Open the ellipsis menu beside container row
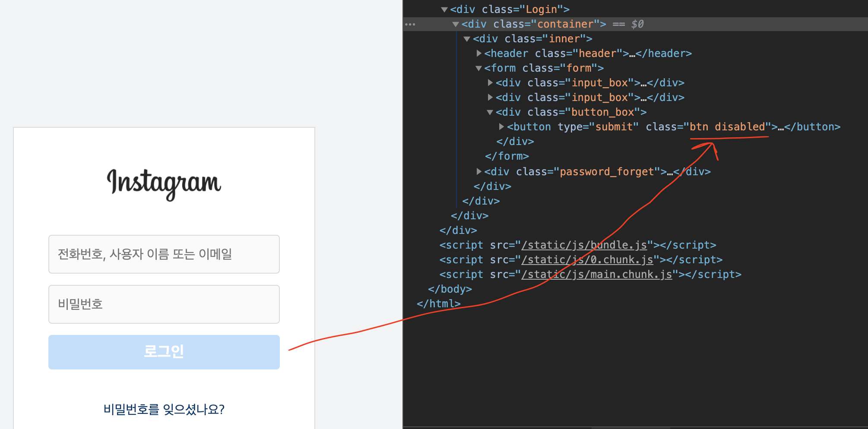868x429 pixels. pos(410,24)
